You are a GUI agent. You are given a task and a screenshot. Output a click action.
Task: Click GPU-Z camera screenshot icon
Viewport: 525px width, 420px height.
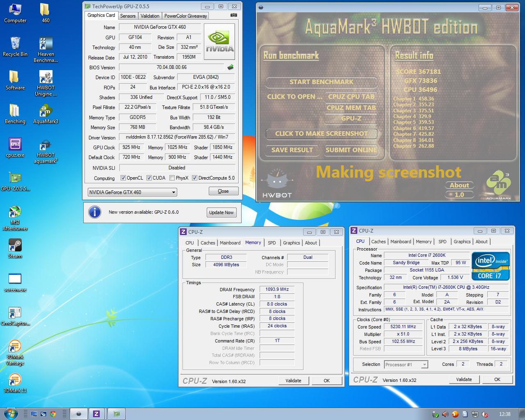tap(233, 15)
